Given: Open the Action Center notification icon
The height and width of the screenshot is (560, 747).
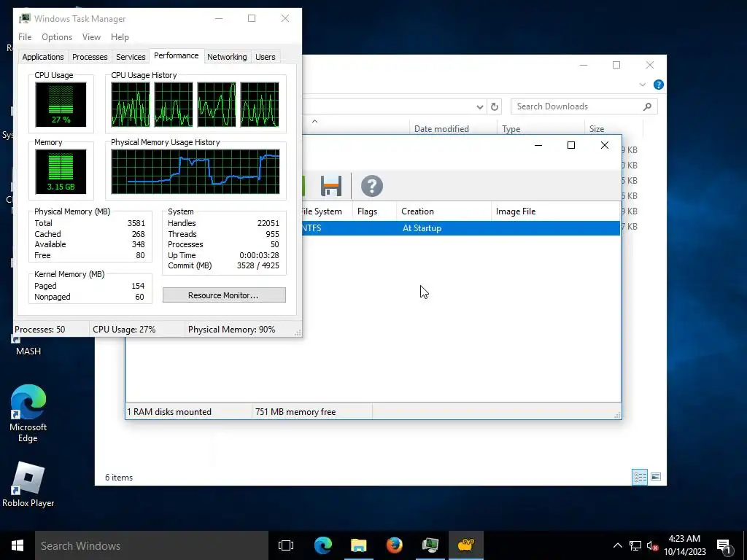Looking at the screenshot, I should [x=724, y=546].
